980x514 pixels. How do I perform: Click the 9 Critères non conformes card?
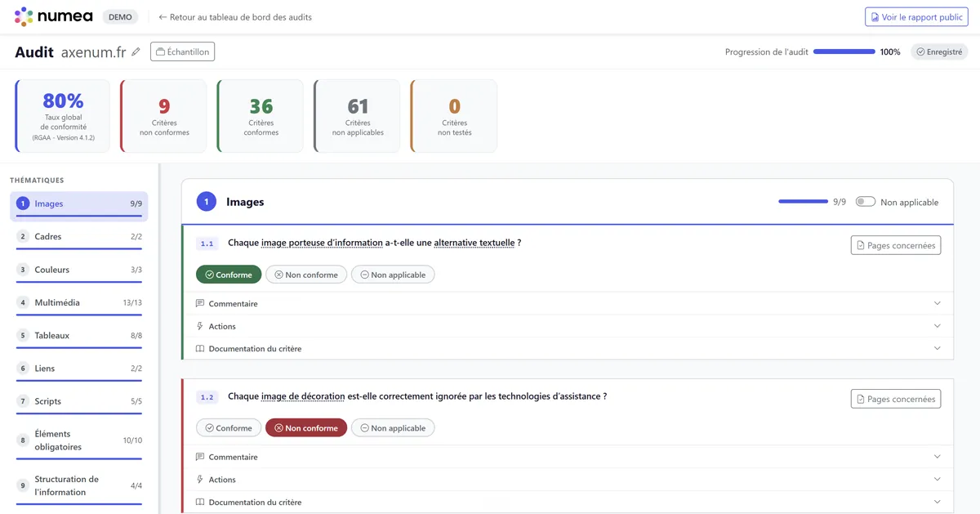pyautogui.click(x=163, y=116)
